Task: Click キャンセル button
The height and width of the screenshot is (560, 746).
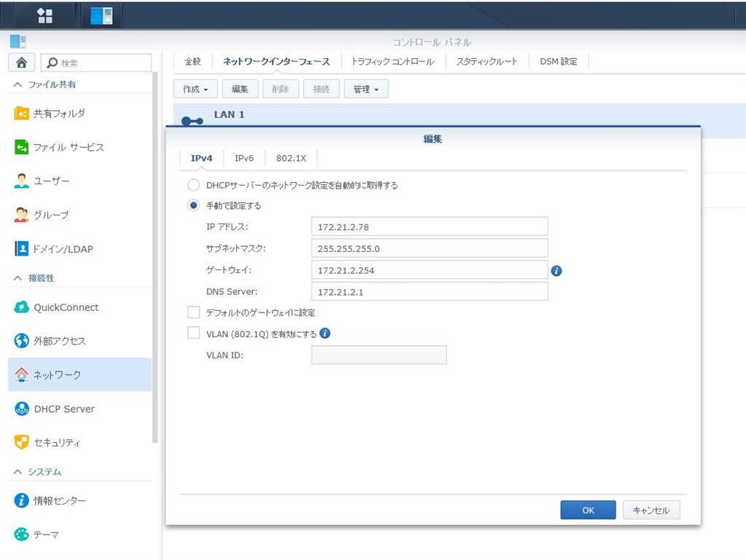Action: (651, 510)
